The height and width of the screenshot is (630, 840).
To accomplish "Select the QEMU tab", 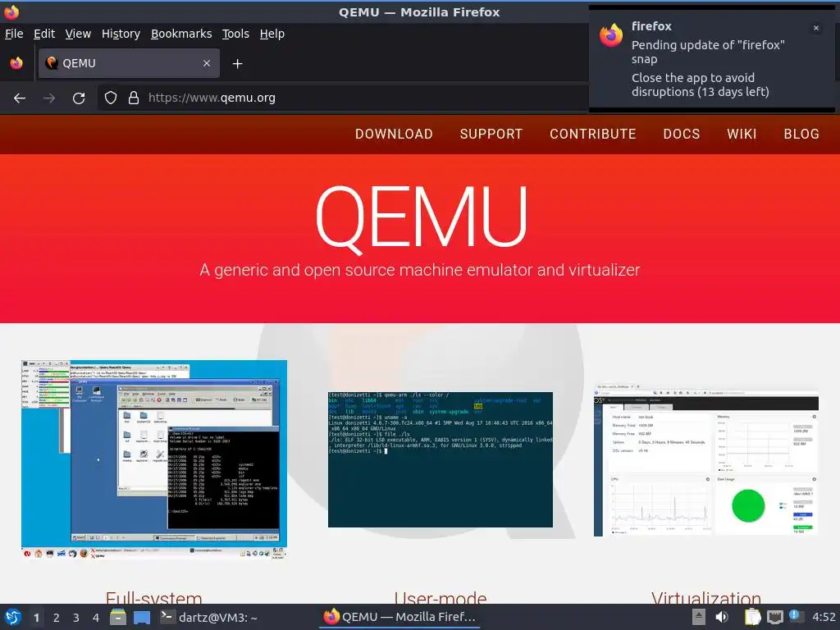I will 129,63.
